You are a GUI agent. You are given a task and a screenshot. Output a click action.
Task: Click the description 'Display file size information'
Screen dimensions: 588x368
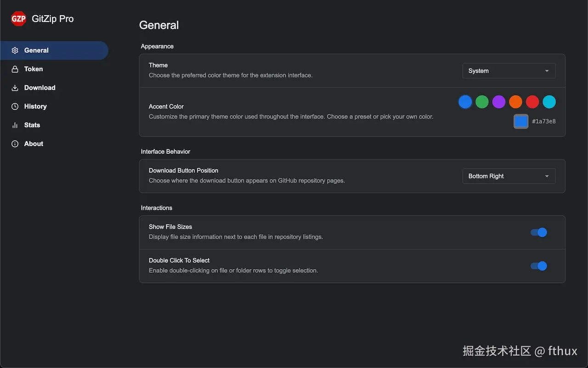coord(236,237)
